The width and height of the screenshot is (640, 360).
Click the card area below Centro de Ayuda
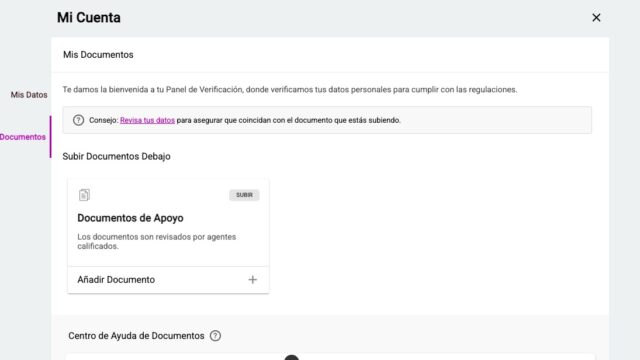click(x=330, y=358)
